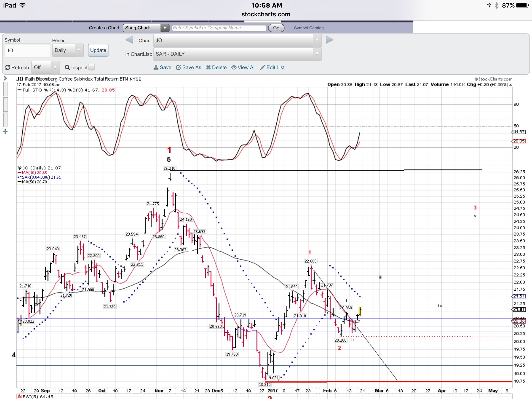Click the Enter Symbol or Company Name field
The image size is (532, 399).
click(x=219, y=28)
